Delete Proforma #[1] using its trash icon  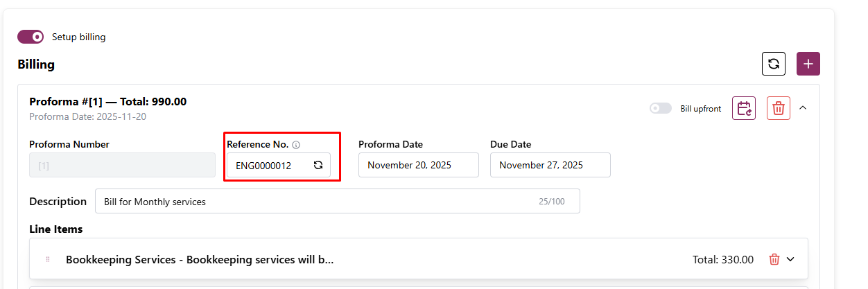click(779, 108)
